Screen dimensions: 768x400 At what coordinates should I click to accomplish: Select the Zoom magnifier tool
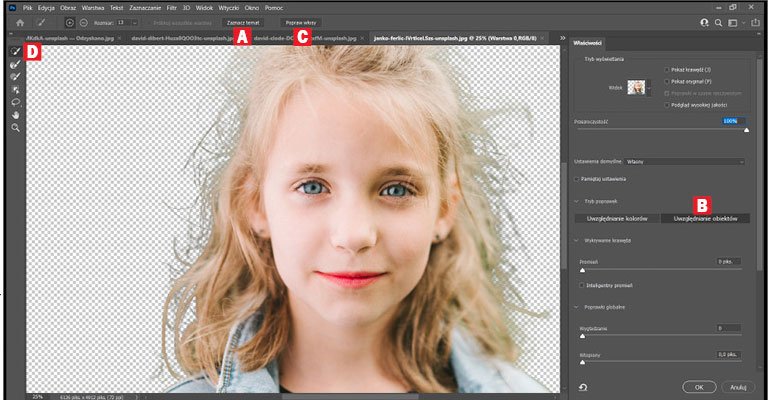click(x=16, y=128)
